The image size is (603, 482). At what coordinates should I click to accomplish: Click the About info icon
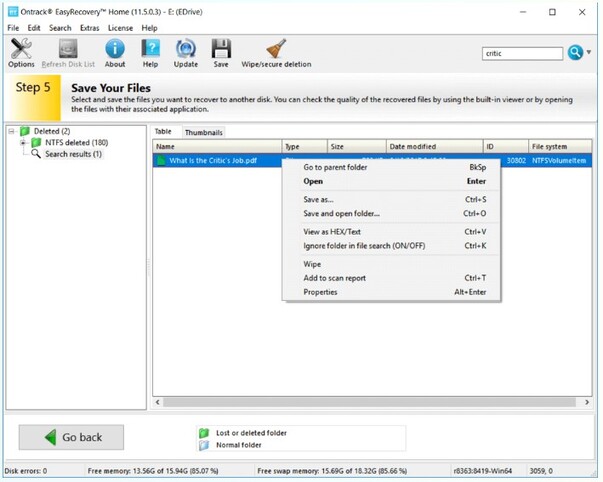click(x=115, y=52)
